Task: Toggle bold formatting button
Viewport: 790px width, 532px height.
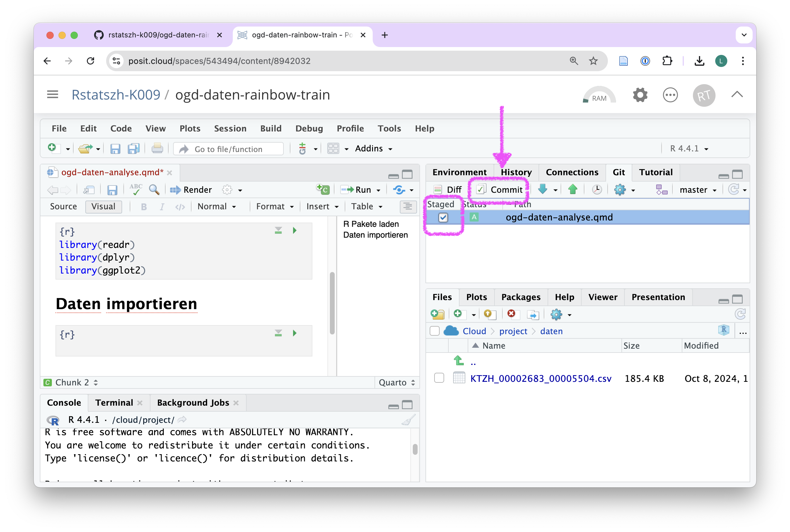Action: tap(144, 207)
